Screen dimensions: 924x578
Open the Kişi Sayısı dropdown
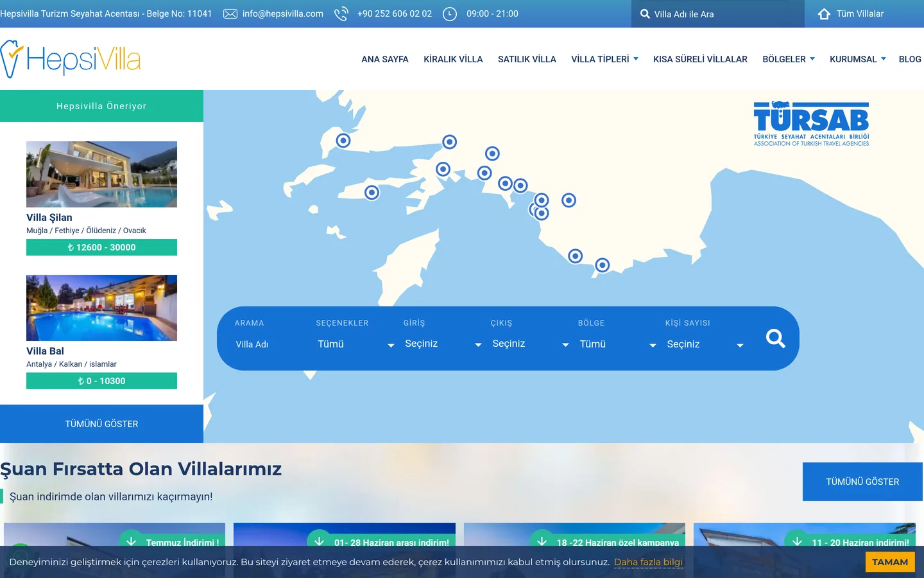tap(705, 344)
